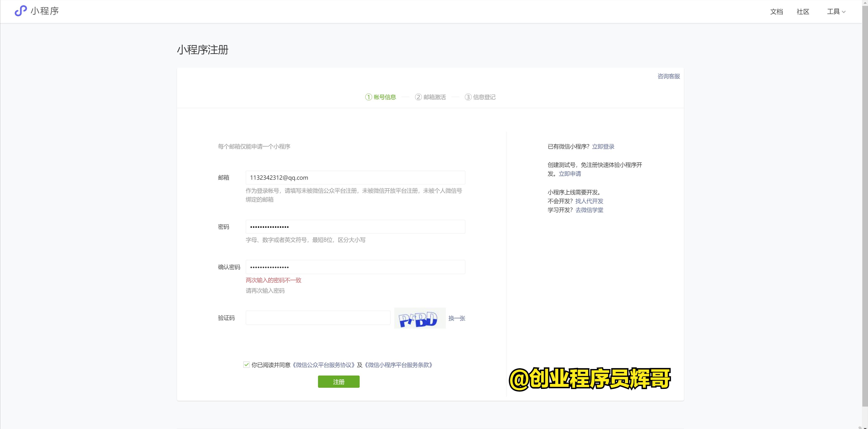Click 立即申请 to create a test account
Image resolution: width=868 pixels, height=429 pixels.
(570, 174)
